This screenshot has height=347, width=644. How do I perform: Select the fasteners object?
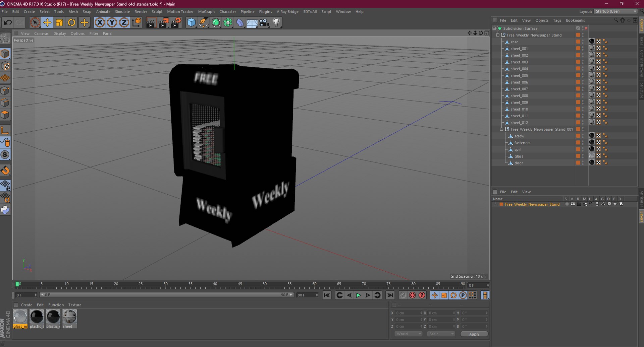[x=522, y=143]
